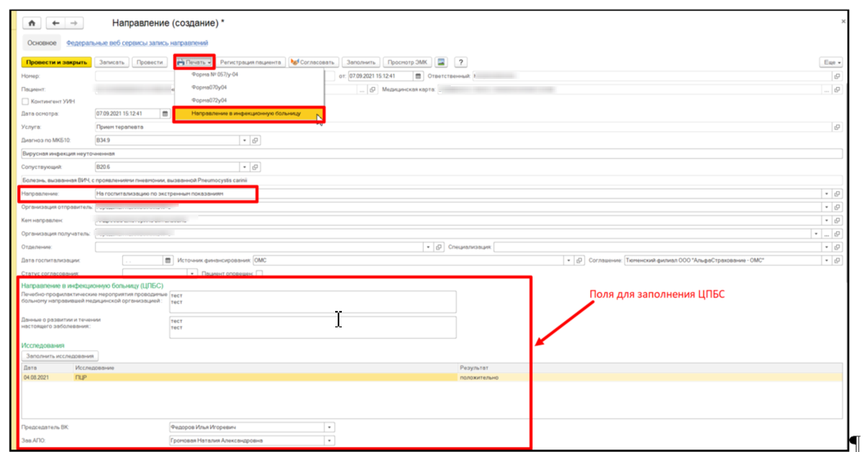This screenshot has width=868, height=452.
Task: Click the open-form icon beside Диагноз по МКБ10
Action: [x=255, y=140]
